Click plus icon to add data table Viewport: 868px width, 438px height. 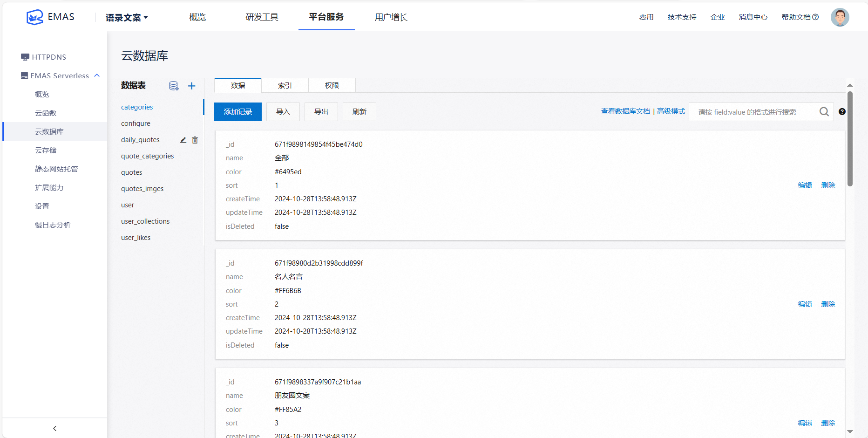[x=191, y=86]
